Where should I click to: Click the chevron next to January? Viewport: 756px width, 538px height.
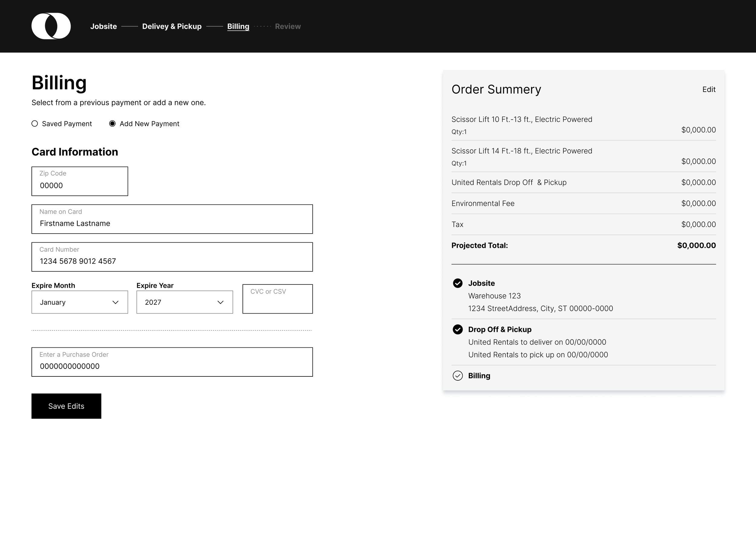116,302
